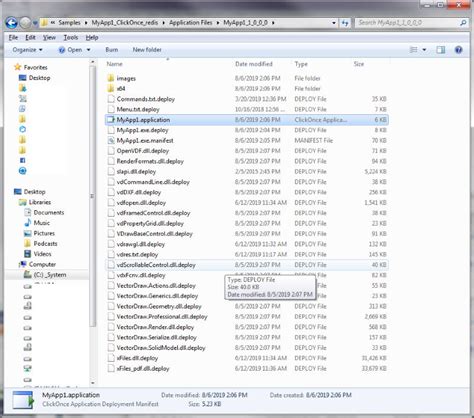Click the x64 folder icon

coord(111,89)
